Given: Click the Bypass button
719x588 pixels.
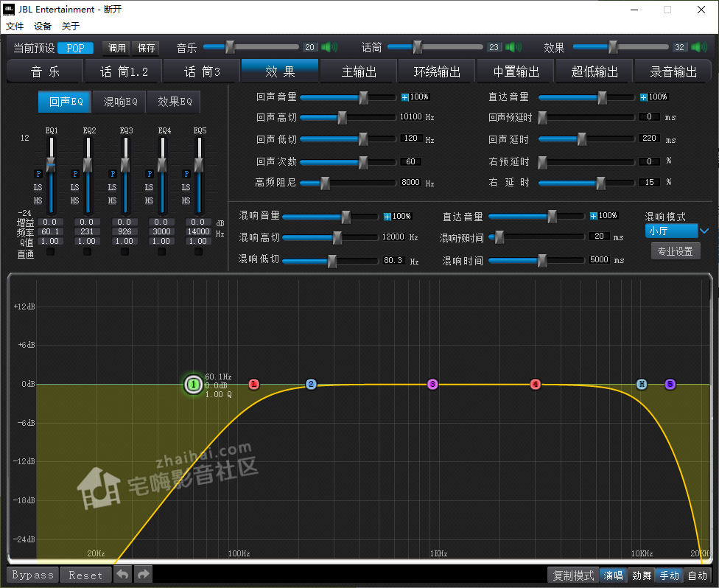Looking at the screenshot, I should pos(32,575).
